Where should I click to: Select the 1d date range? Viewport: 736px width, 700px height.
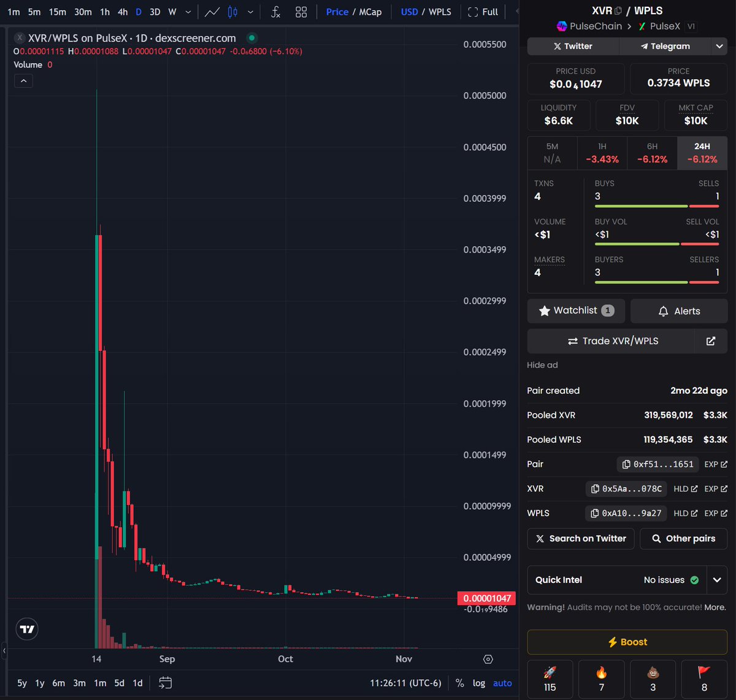138,683
